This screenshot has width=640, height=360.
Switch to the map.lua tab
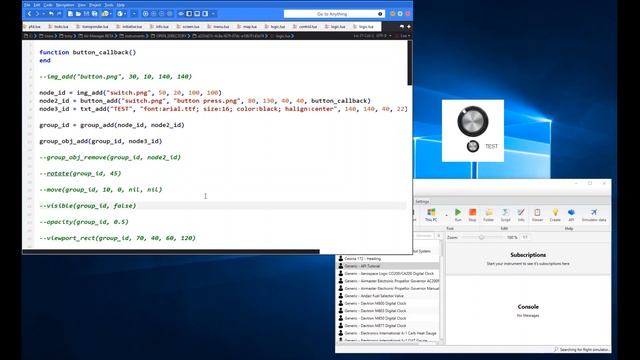pyautogui.click(x=247, y=27)
